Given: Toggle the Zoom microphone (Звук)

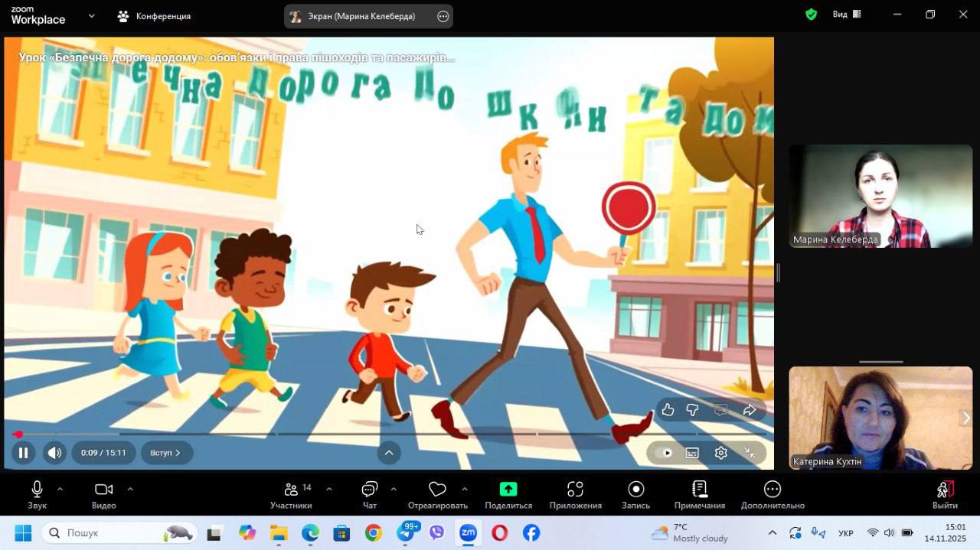Looking at the screenshot, I should [x=37, y=494].
